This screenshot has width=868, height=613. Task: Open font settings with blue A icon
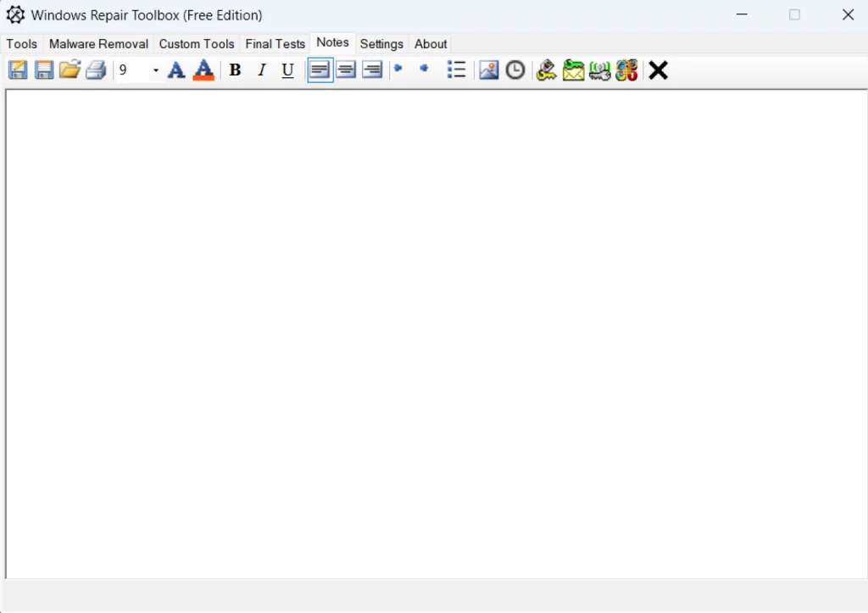pos(176,70)
